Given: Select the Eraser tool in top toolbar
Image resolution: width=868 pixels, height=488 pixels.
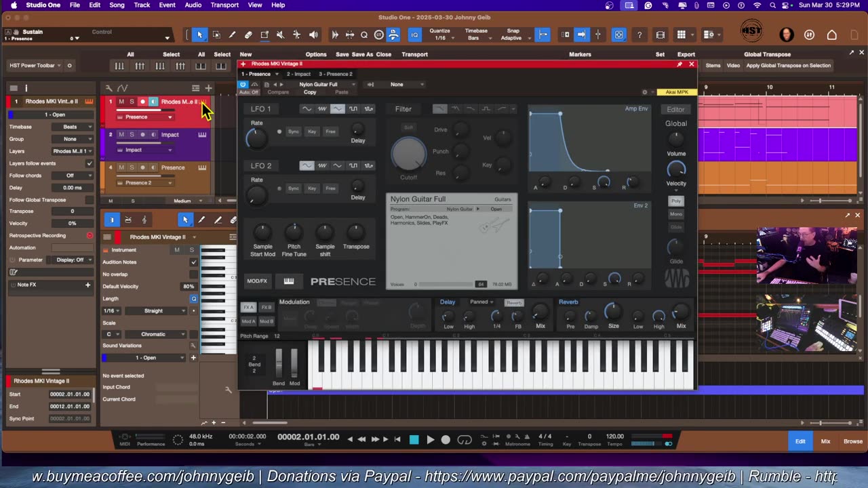Looking at the screenshot, I should [248, 35].
